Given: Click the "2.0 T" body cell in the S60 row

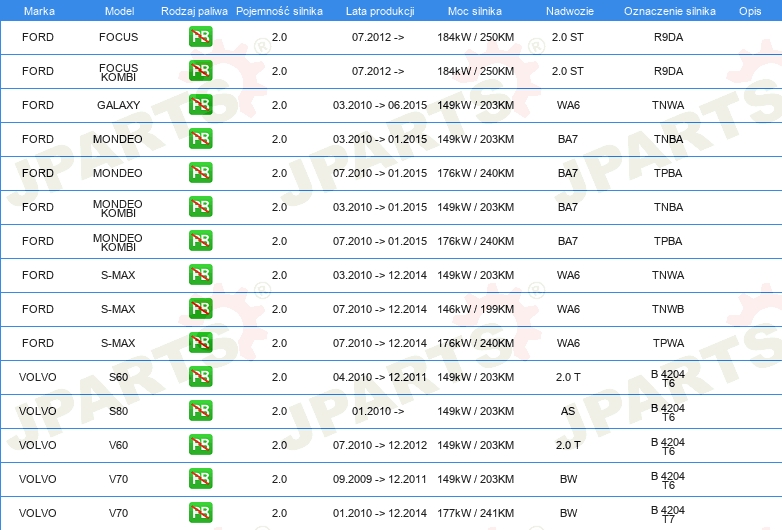Looking at the screenshot, I should pyautogui.click(x=568, y=377).
